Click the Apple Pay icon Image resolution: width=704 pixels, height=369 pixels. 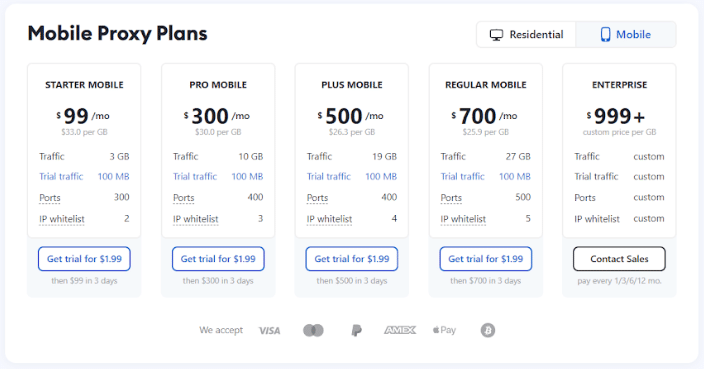(x=444, y=330)
